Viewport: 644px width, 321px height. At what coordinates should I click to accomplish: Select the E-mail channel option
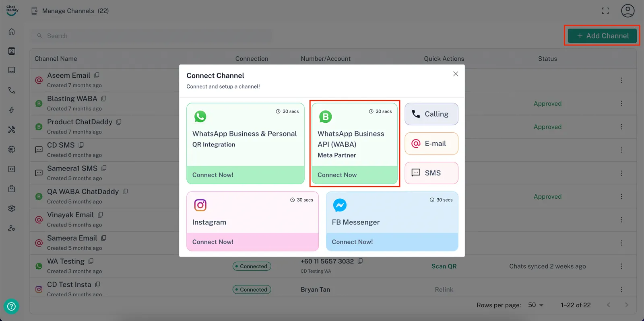click(x=431, y=144)
